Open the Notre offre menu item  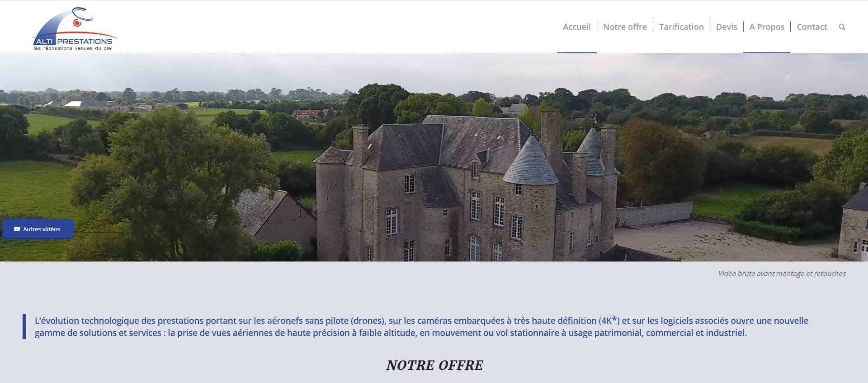[x=625, y=27]
